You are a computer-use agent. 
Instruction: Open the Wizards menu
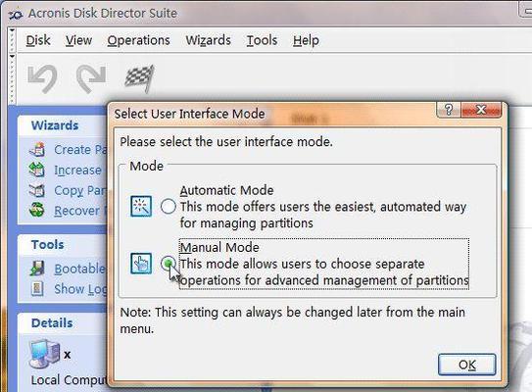(209, 40)
